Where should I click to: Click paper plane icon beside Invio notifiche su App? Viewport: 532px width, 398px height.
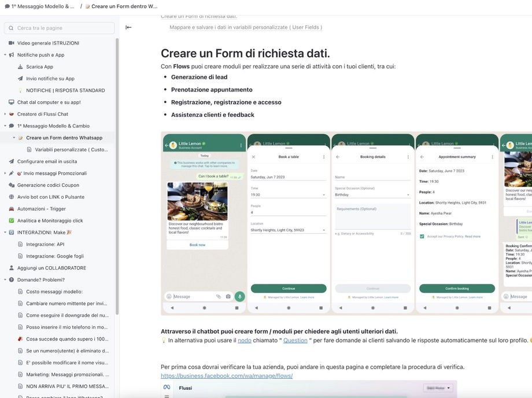(20, 79)
